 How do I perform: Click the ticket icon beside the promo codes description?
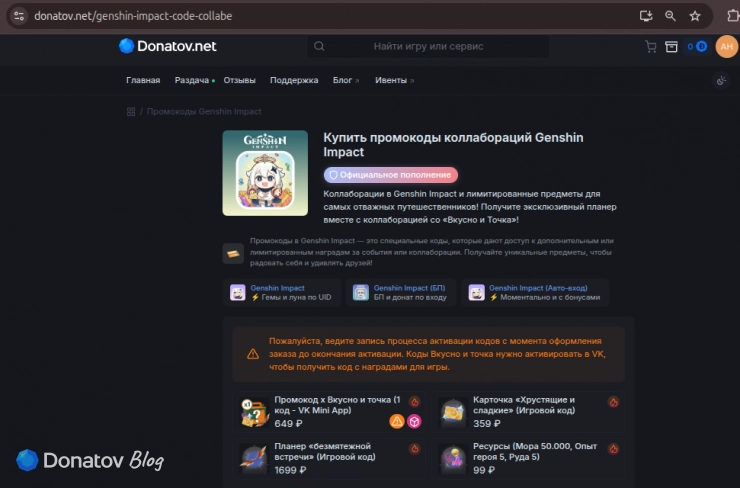(233, 253)
